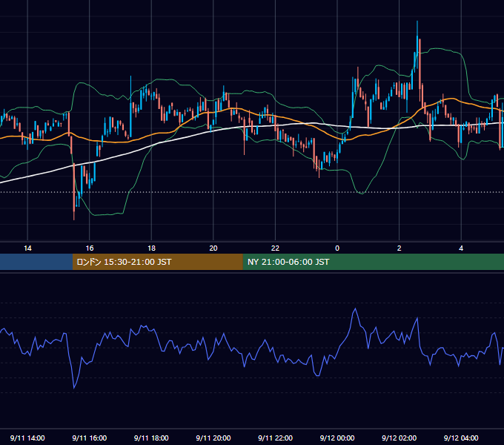Click the oscillator's highest peak after 9/12 00:00
504x445 pixels.
coord(356,309)
